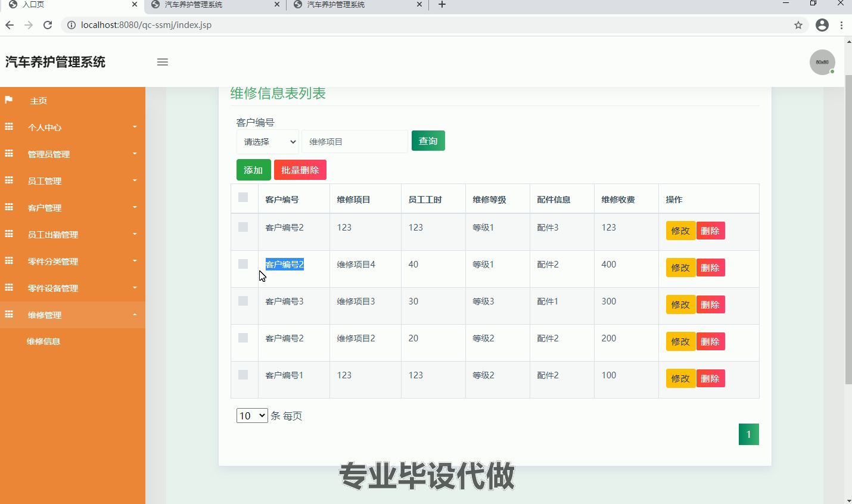The image size is (852, 504).
Task: Toggle the select-all checkbox in table header
Action: point(243,197)
